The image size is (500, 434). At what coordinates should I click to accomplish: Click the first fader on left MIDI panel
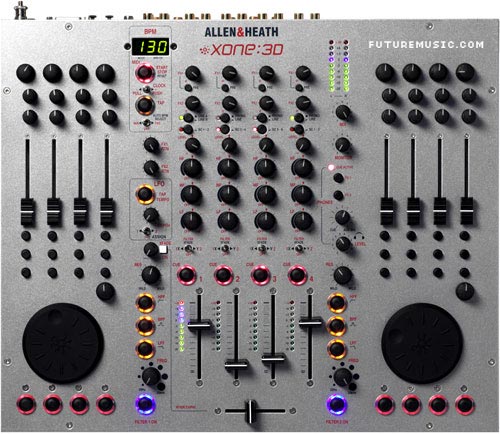27,212
